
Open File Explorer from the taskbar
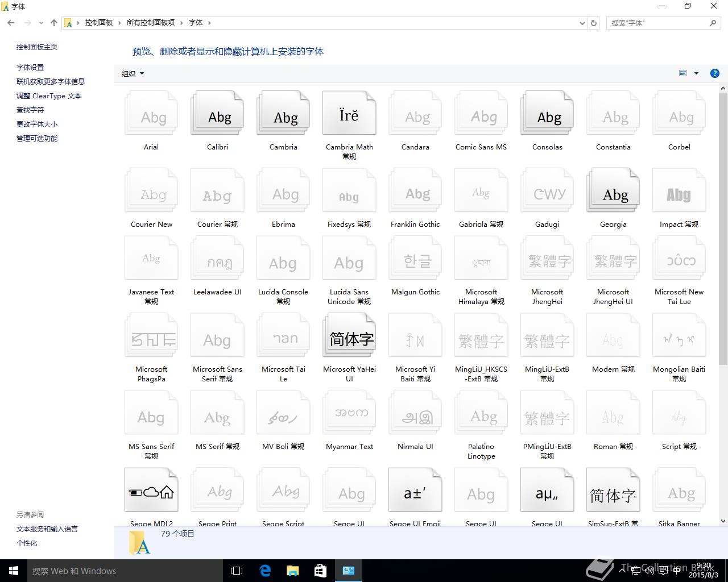pos(293,571)
